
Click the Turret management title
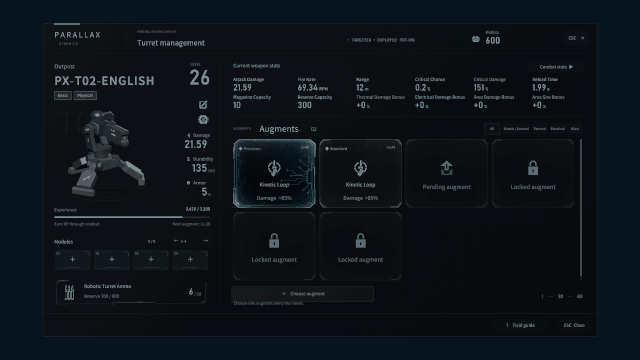click(x=171, y=43)
